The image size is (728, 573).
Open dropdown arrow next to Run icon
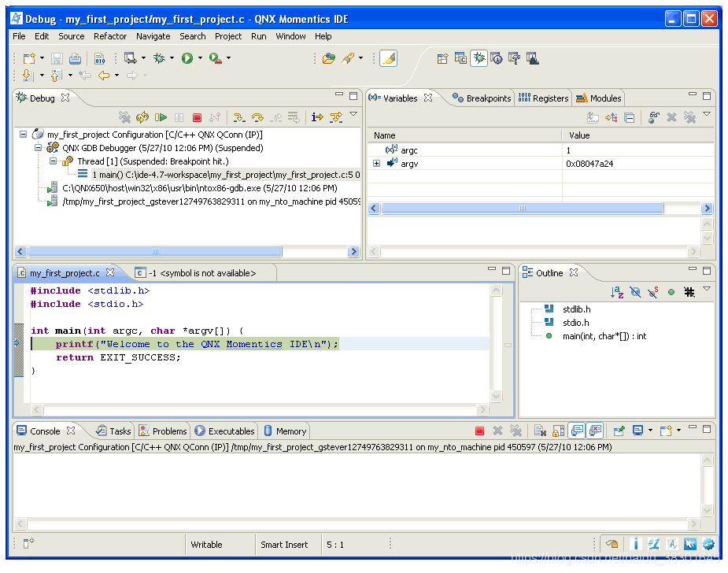pyautogui.click(x=200, y=58)
